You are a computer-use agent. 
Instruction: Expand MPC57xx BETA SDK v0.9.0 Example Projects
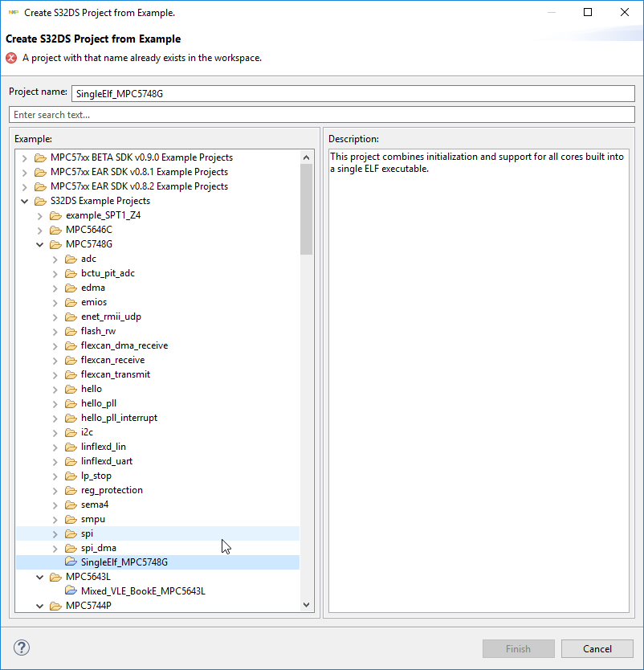click(x=24, y=158)
